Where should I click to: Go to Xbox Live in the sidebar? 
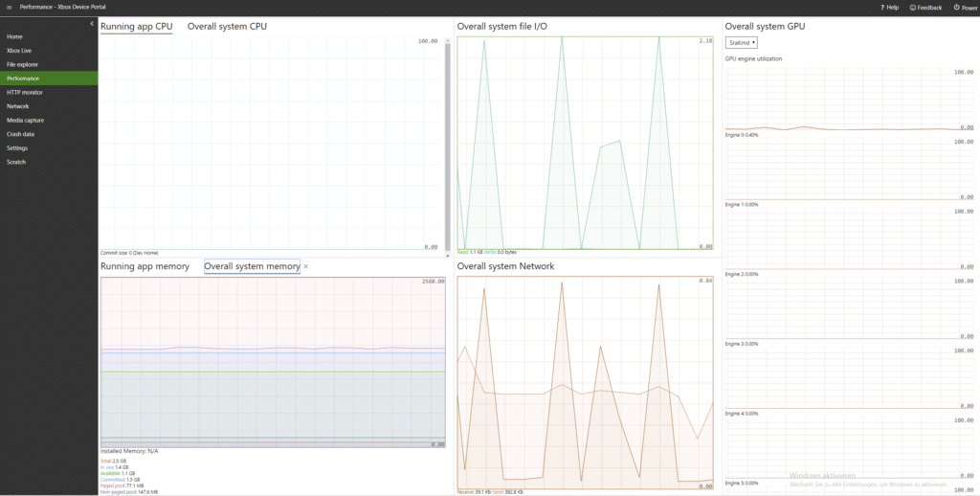click(x=49, y=51)
